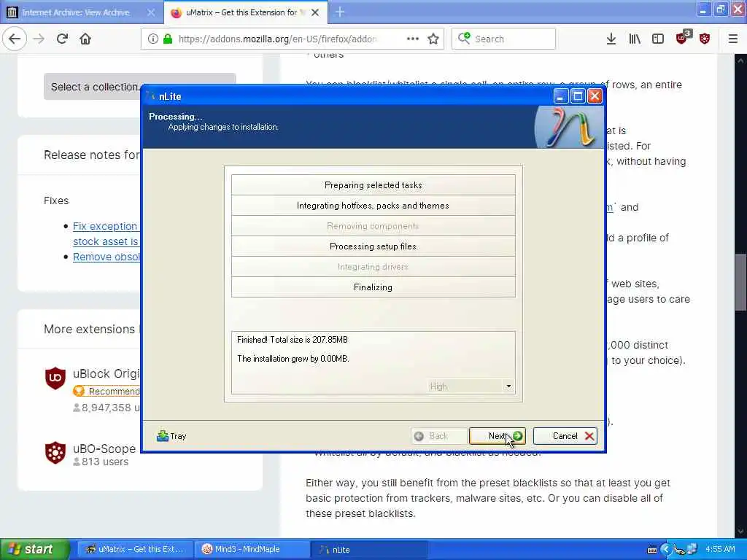Expand hidden tray icons arrow
Screen dimensions: 747x560
click(x=666, y=550)
